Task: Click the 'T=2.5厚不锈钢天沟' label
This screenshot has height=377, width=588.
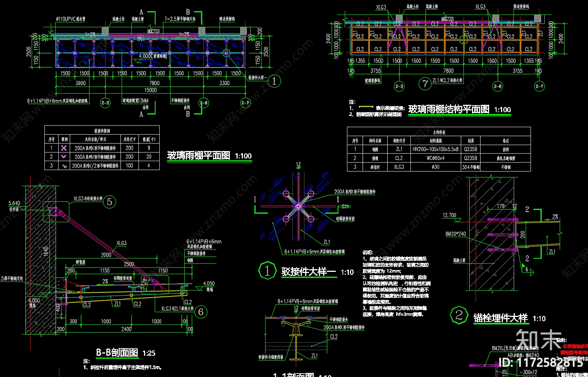Action: tap(180, 19)
